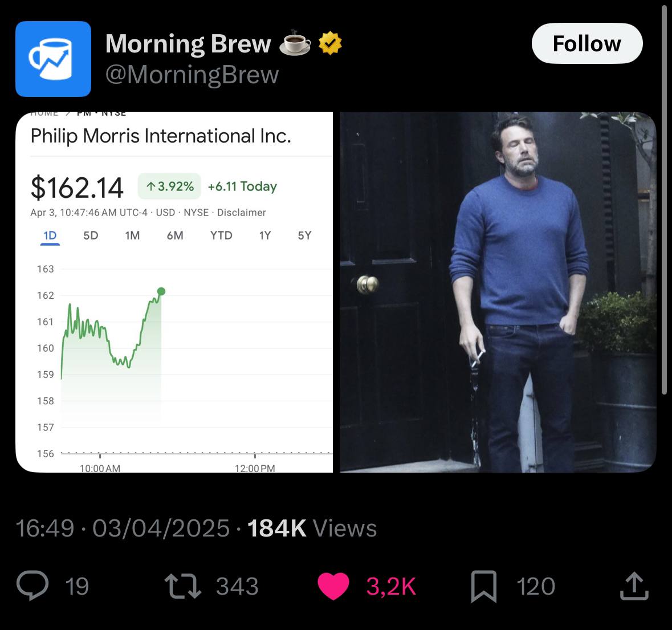The height and width of the screenshot is (630, 672).
Task: Tap the reply speech bubble icon
Action: [32, 586]
